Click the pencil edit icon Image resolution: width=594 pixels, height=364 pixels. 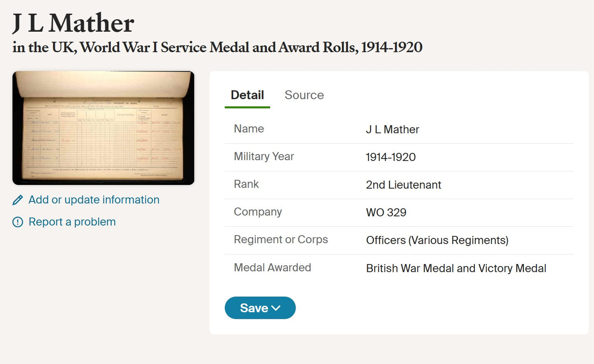click(17, 200)
